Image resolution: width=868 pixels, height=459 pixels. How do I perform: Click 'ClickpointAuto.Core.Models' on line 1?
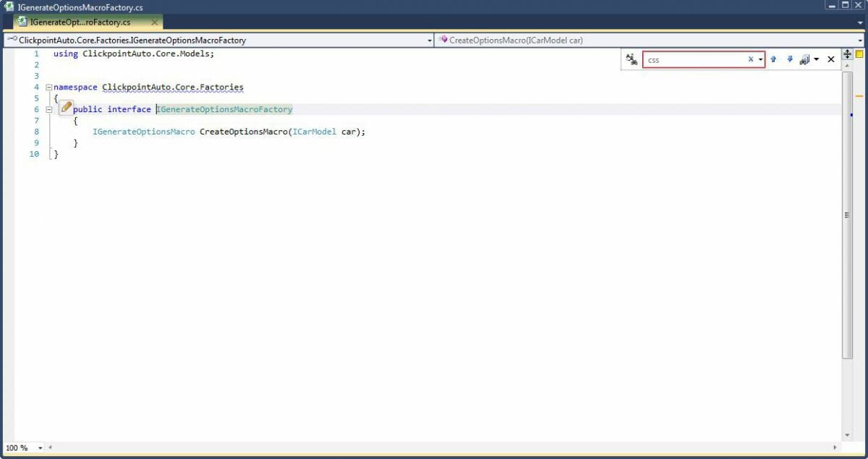click(x=147, y=53)
